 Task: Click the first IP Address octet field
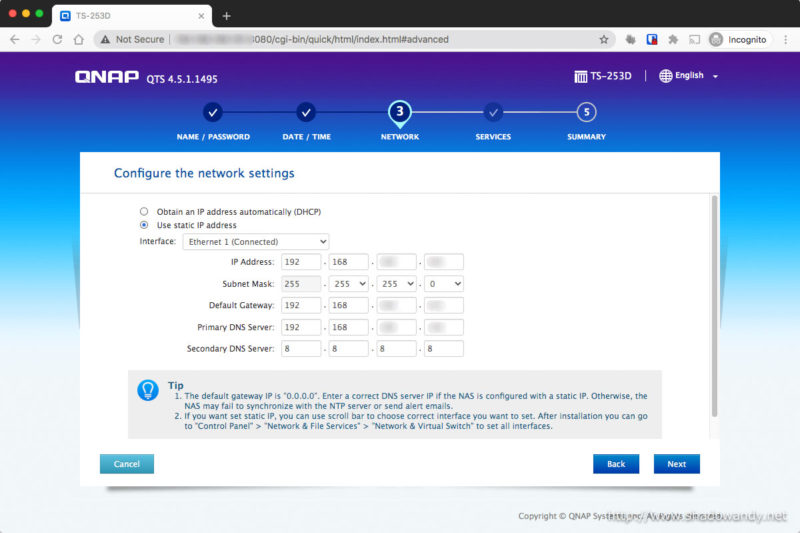click(x=301, y=262)
